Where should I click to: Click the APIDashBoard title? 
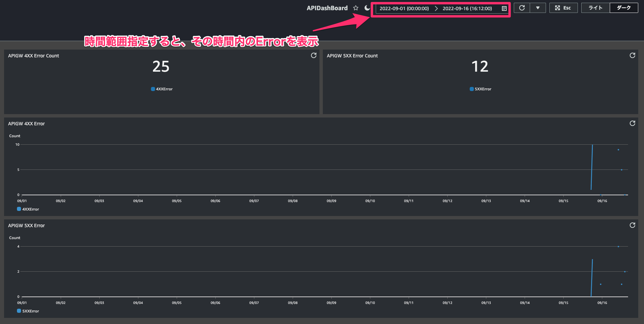pyautogui.click(x=327, y=7)
